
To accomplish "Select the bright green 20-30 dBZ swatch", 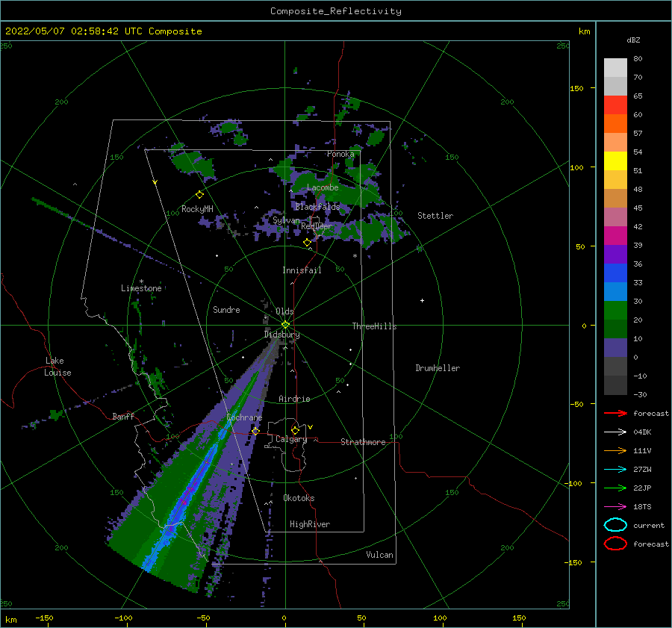I will [615, 311].
